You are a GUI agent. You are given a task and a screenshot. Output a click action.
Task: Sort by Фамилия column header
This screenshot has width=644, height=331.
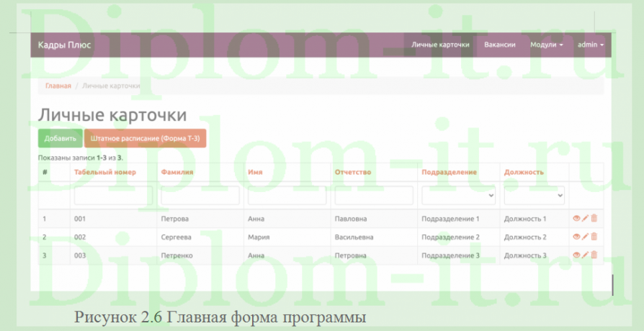177,172
